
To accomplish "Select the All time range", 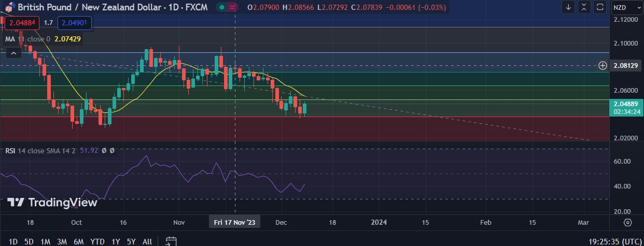I will click(x=147, y=241).
